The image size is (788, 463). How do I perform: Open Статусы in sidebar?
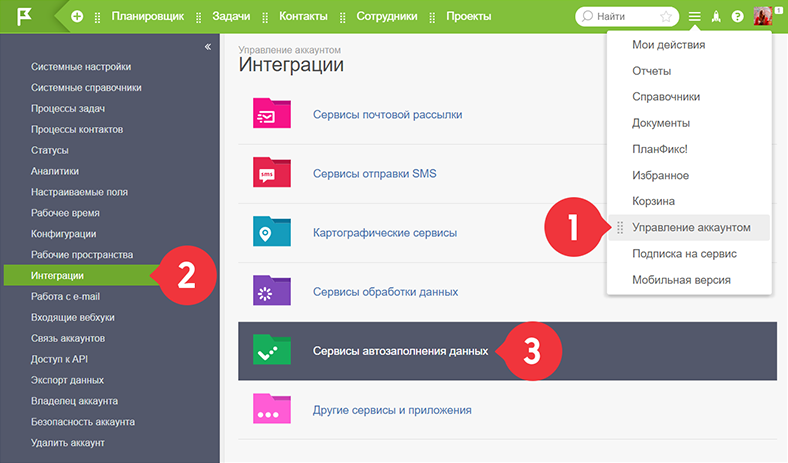pyautogui.click(x=49, y=150)
